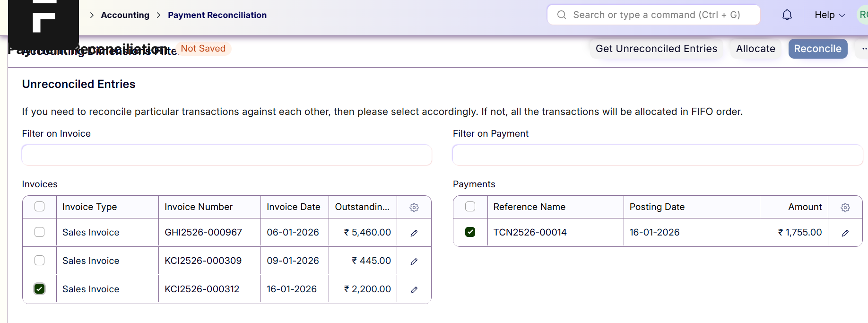Open the more actions ellipsis menu

pos(863,49)
